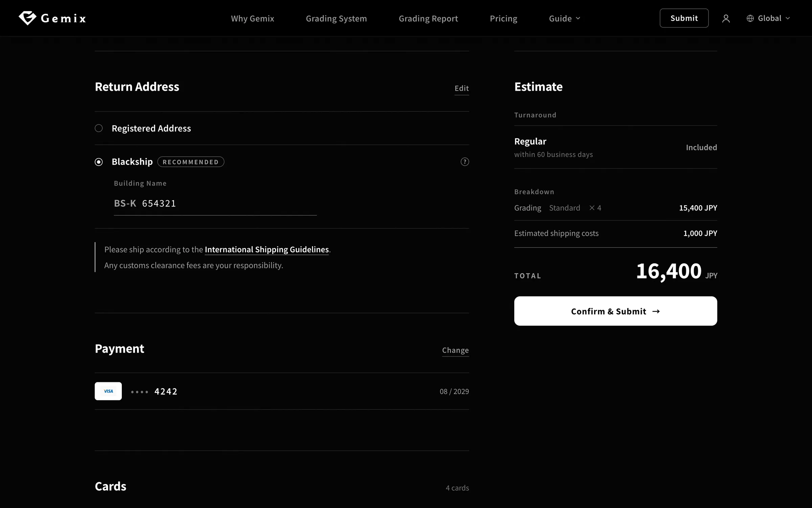Click the Visa card logo
Screen dimensions: 812x508
coord(108,391)
